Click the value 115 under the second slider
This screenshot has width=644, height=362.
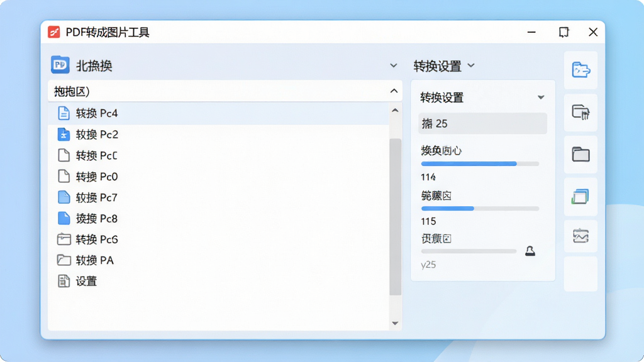click(x=428, y=222)
